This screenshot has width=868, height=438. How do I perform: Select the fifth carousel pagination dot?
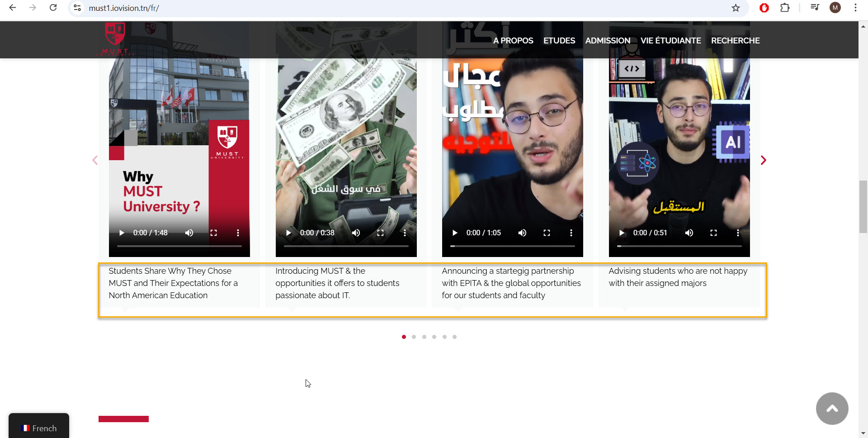pos(444,337)
